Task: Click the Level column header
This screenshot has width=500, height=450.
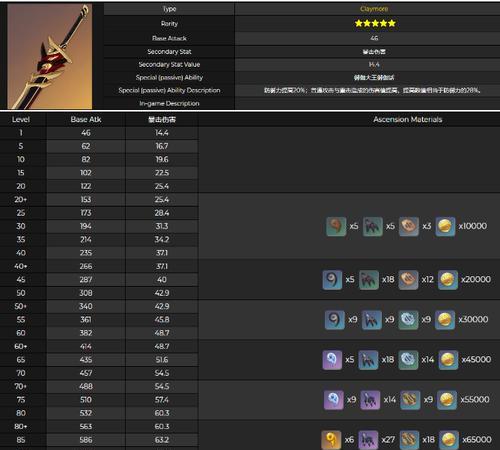Action: (21, 119)
